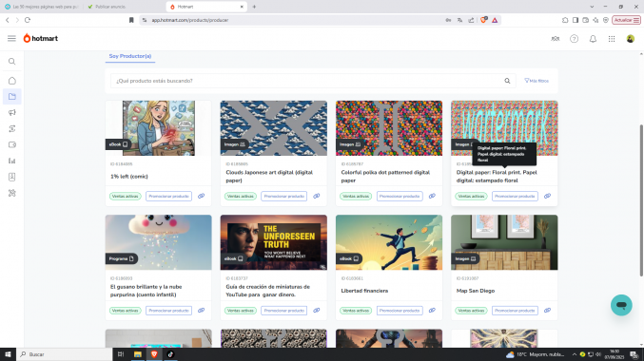Click the browser address bar URL

tap(189, 20)
